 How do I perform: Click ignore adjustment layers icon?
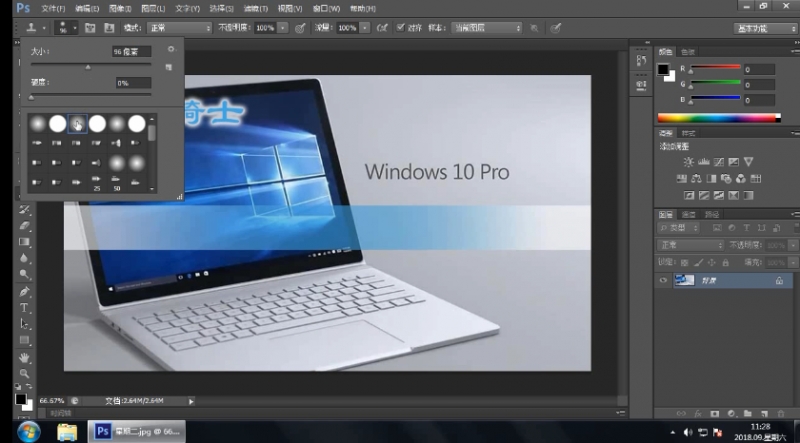(x=534, y=28)
